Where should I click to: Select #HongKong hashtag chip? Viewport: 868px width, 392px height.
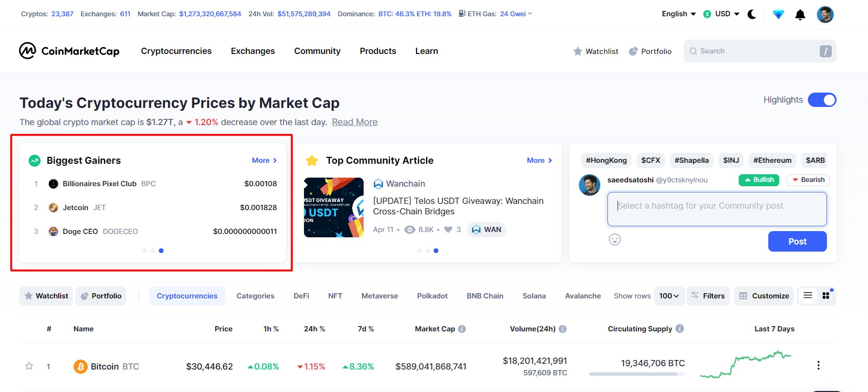[606, 160]
